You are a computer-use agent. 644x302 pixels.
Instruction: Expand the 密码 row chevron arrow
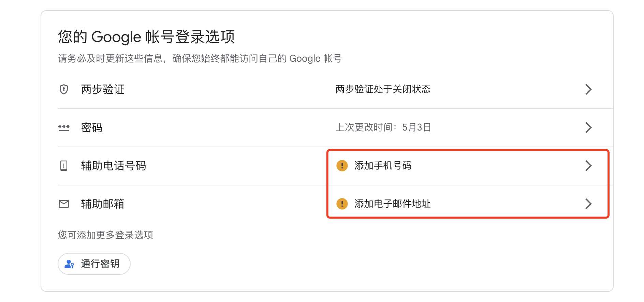pos(588,127)
